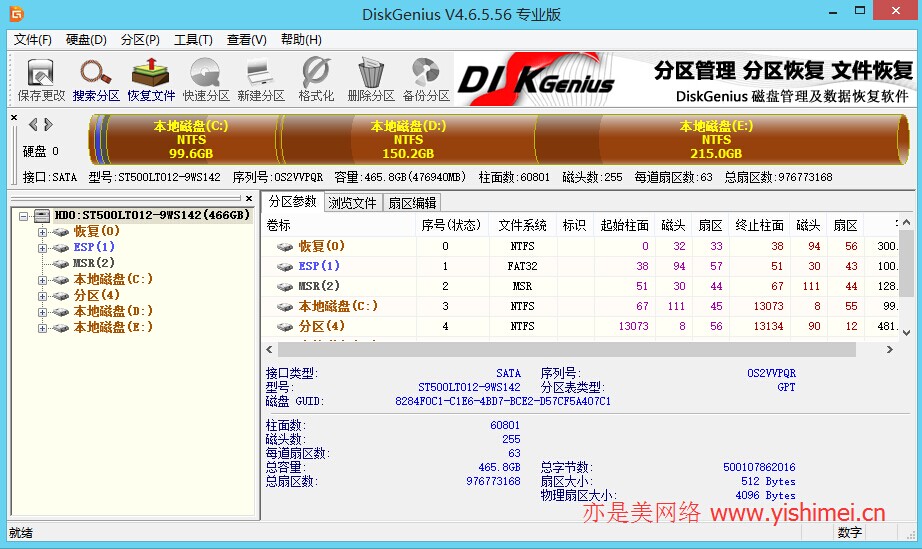Click the DiskGenius app icon in title bar
Viewport: 922px width, 549px height.
click(x=16, y=13)
